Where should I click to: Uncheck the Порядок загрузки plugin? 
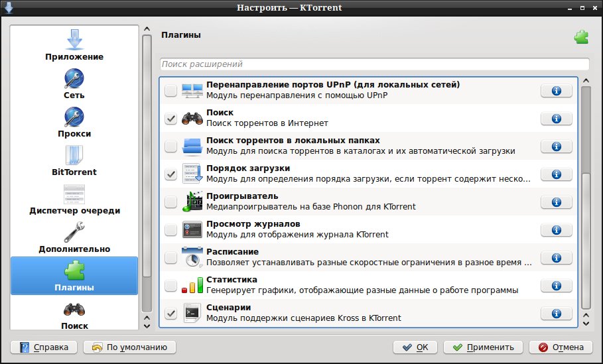coord(170,174)
